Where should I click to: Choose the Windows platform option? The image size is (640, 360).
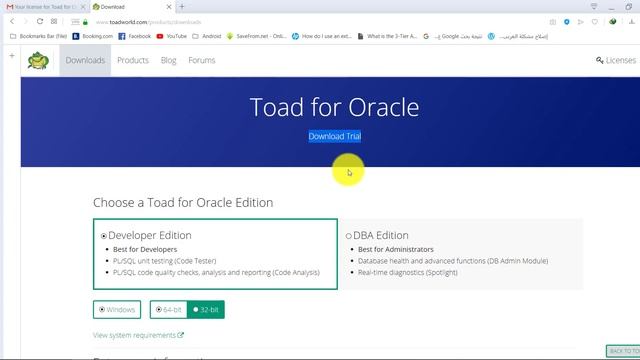(x=117, y=310)
